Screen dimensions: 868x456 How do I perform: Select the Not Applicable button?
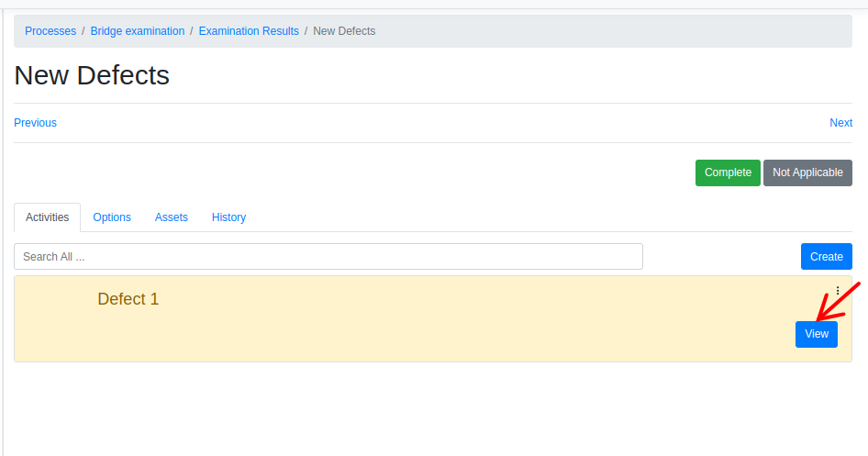click(x=807, y=172)
